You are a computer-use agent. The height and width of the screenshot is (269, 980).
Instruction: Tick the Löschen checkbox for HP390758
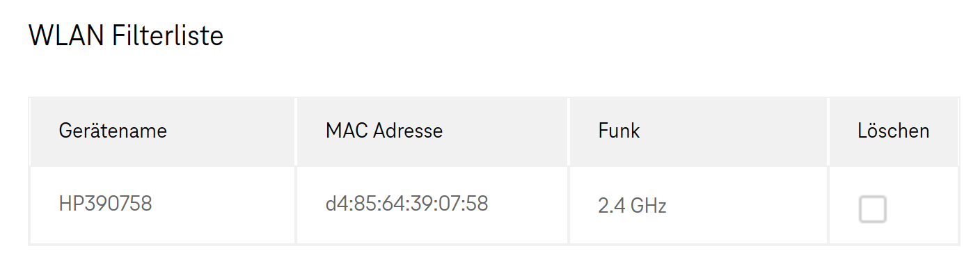(872, 209)
